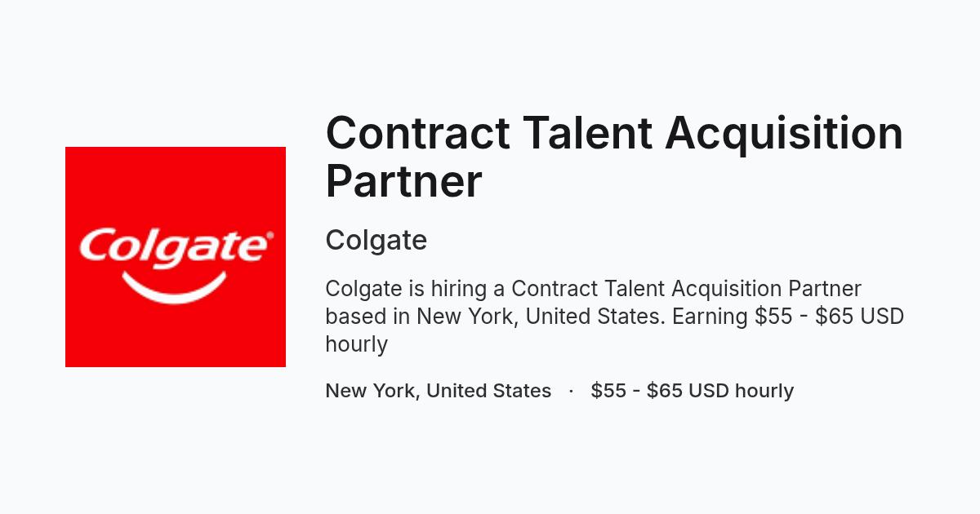This screenshot has width=980, height=514.
Task: Click the dot separator between location and salary
Action: [x=571, y=391]
